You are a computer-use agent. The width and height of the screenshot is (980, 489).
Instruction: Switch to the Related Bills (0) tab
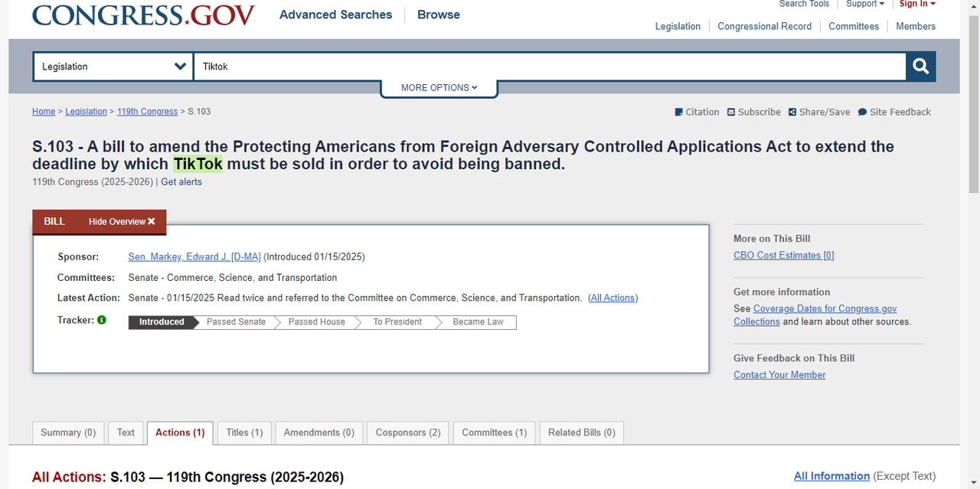(x=582, y=432)
